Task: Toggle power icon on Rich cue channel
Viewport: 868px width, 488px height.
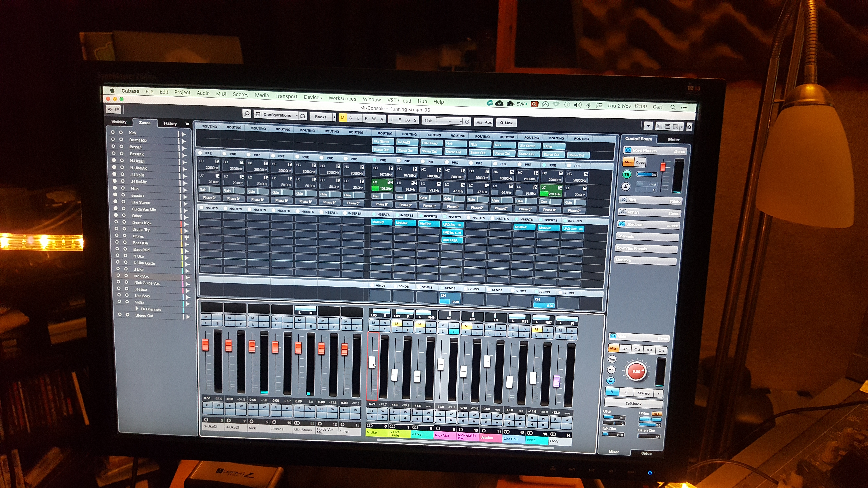Action: (624, 200)
